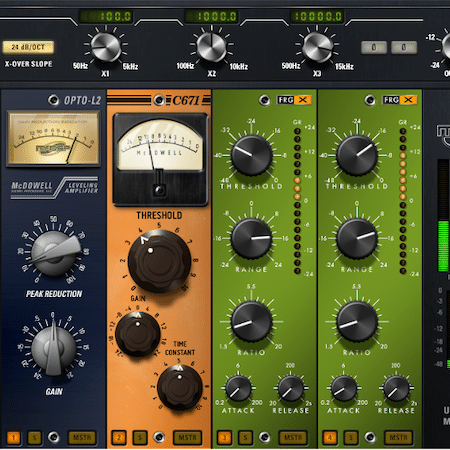Click band 3 Release knob
This screenshot has height=450, width=450.
291,388
